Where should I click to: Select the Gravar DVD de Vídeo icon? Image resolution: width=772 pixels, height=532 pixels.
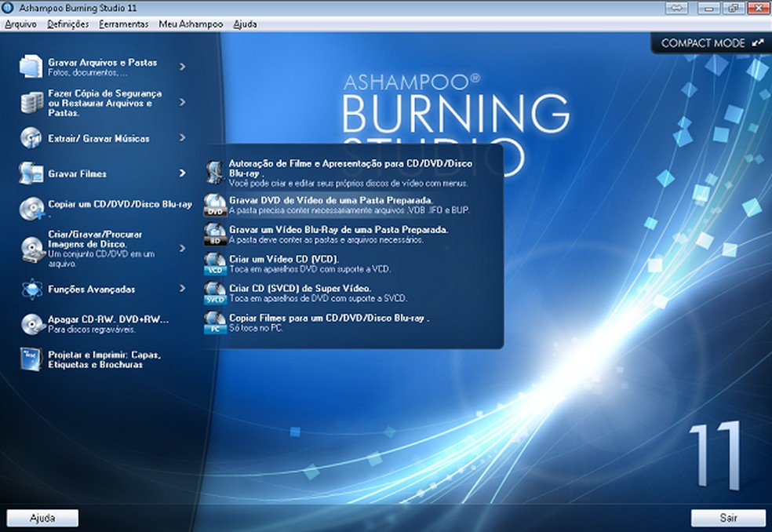(x=214, y=206)
